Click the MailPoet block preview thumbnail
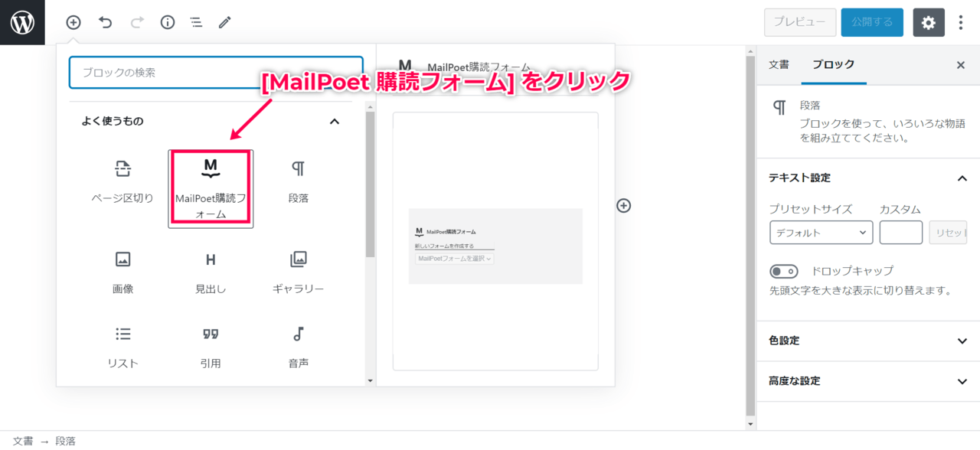This screenshot has height=450, width=980. click(x=495, y=242)
